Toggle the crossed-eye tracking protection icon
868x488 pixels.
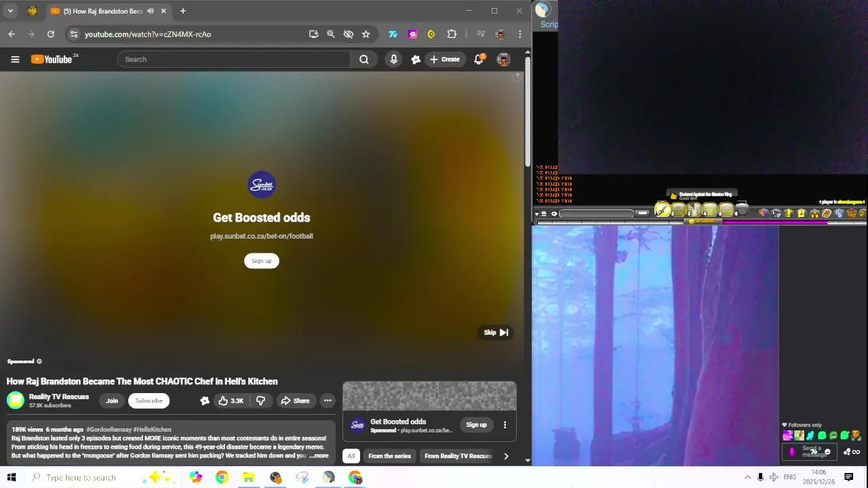coord(349,35)
